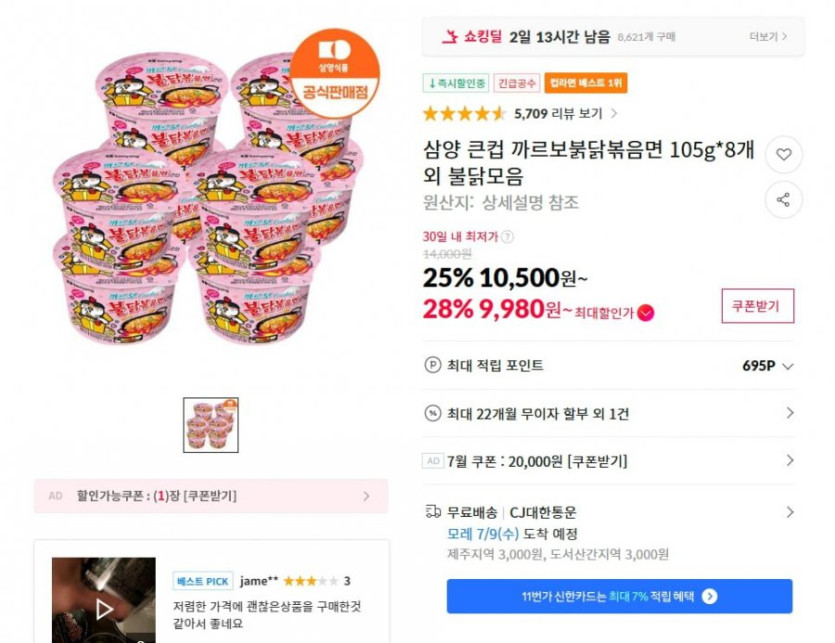Expand the 무료배송 CJ대한통운 delivery info
835x643 pixels.
[789, 512]
